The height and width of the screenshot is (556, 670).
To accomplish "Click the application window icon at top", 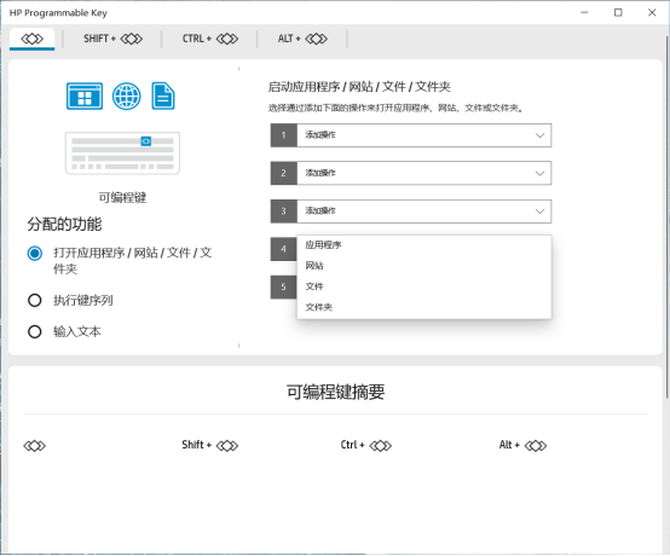I will point(85,96).
